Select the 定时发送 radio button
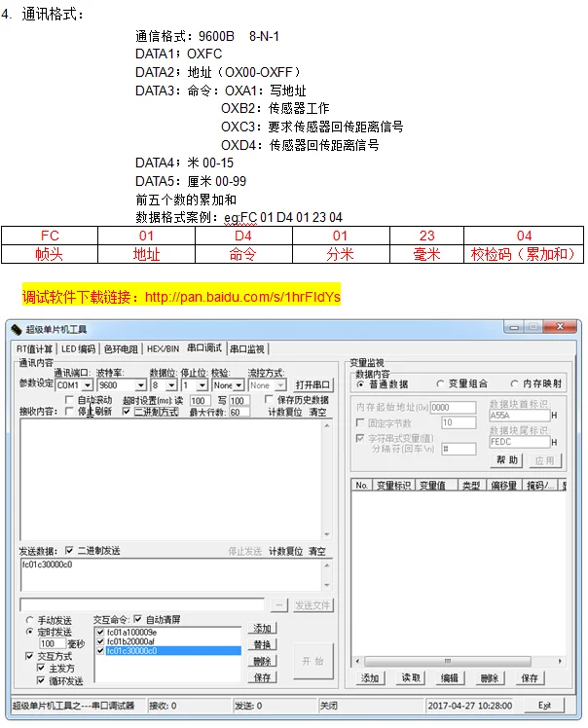 [30, 632]
